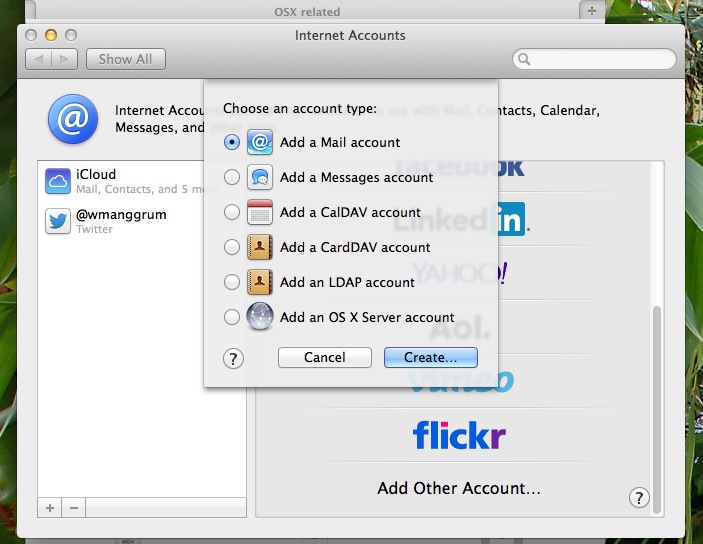Select the Add a Messages account radio button
The height and width of the screenshot is (544, 703).
click(232, 178)
